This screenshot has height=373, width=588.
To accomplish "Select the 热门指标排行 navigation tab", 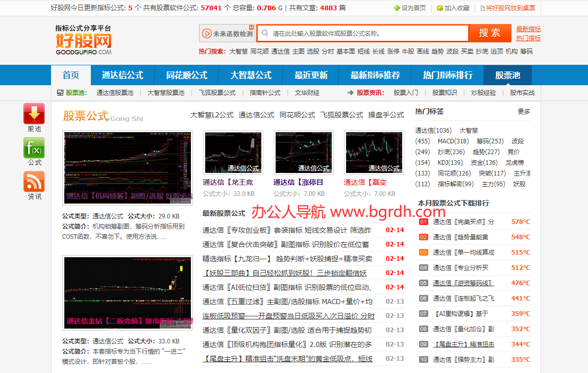I will click(448, 76).
